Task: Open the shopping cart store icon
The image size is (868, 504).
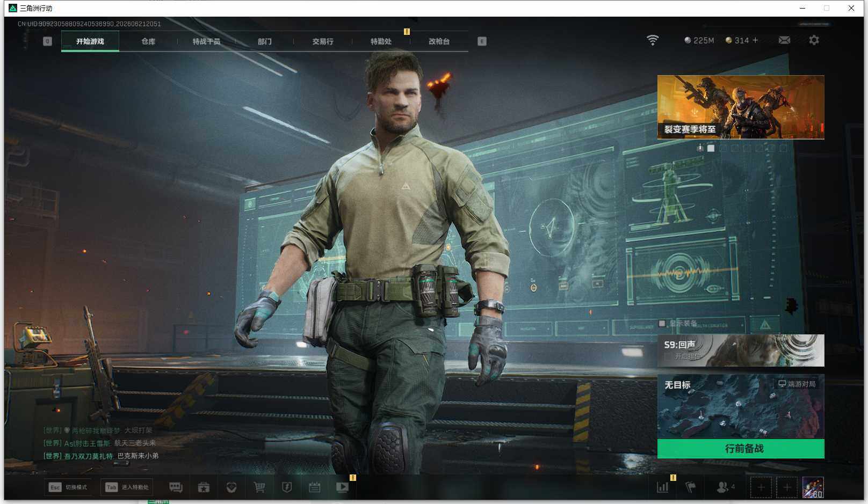Action: 259,487
